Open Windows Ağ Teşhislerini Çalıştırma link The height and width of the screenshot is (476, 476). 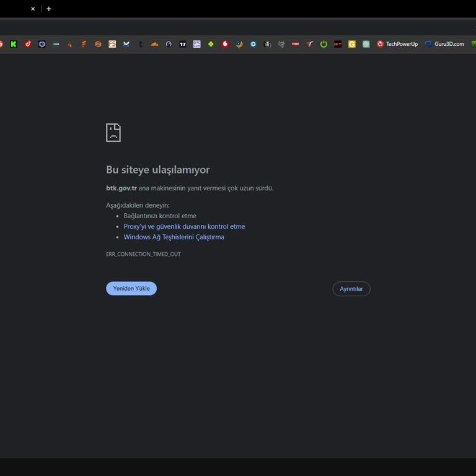click(x=174, y=237)
